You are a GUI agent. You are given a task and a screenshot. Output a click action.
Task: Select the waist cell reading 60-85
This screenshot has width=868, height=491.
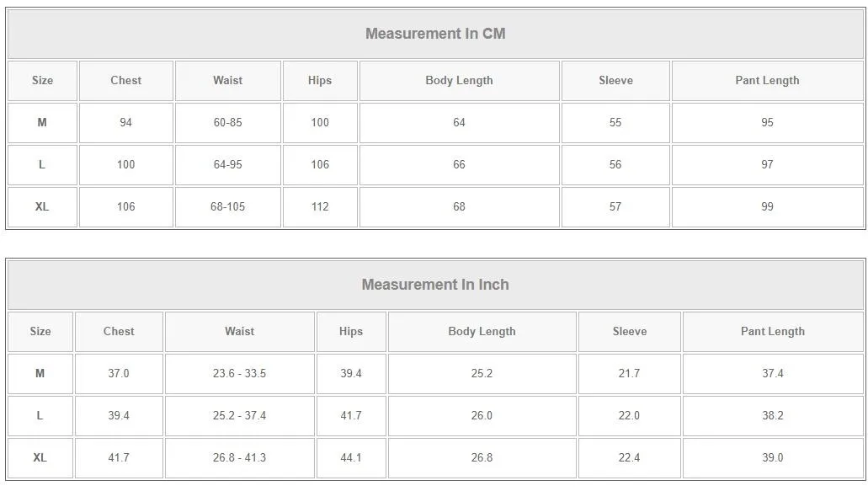point(227,123)
